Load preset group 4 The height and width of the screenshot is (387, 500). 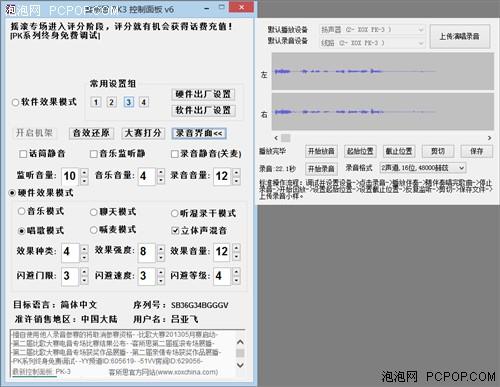click(144, 102)
